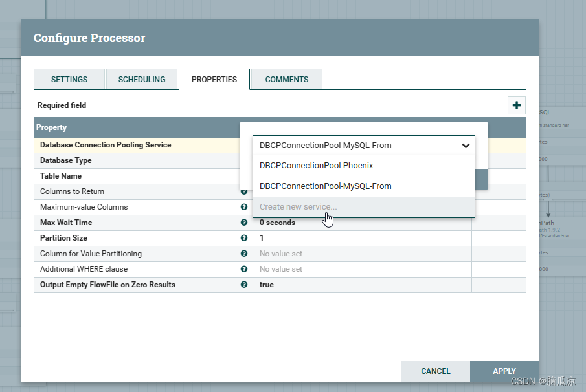The height and width of the screenshot is (392, 586).
Task: Select Columns to Return property name
Action: (72, 191)
